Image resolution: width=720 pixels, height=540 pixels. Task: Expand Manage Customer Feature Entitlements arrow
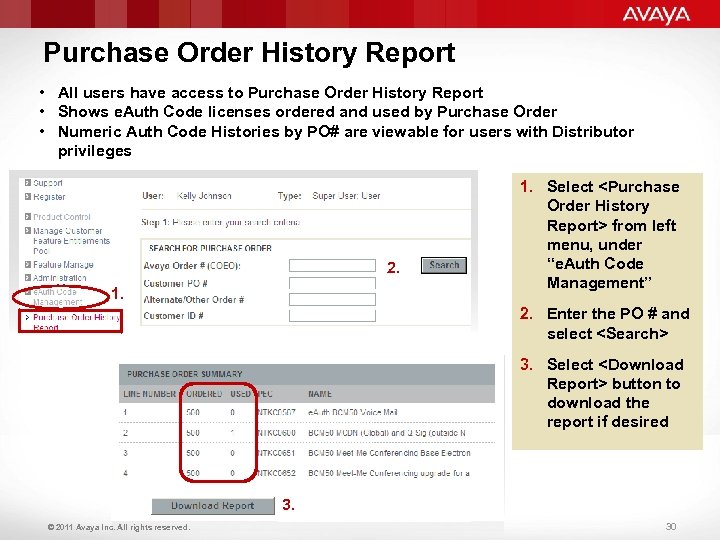[x=28, y=231]
